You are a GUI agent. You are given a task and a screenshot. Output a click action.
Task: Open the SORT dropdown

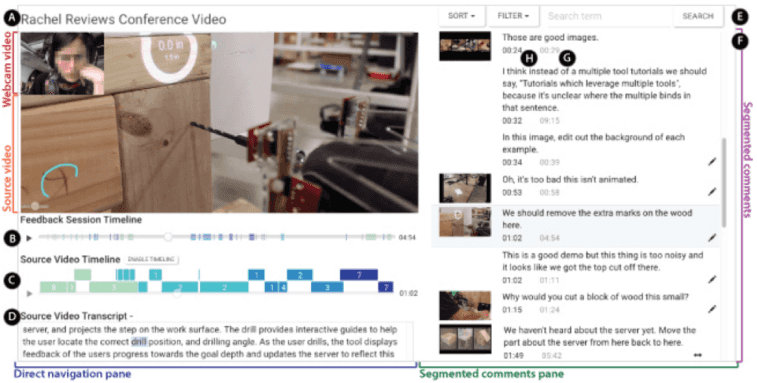coord(461,16)
